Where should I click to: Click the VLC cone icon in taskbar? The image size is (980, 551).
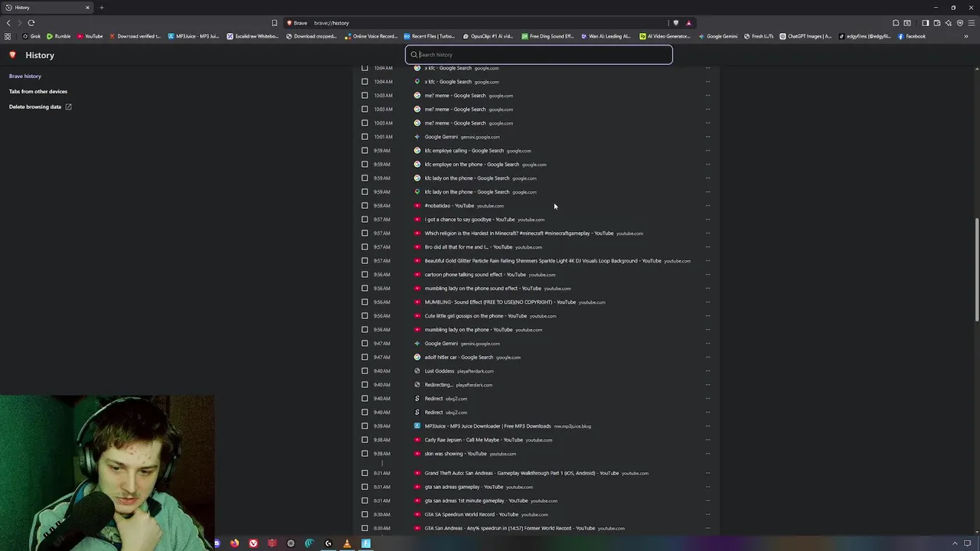[x=347, y=543]
